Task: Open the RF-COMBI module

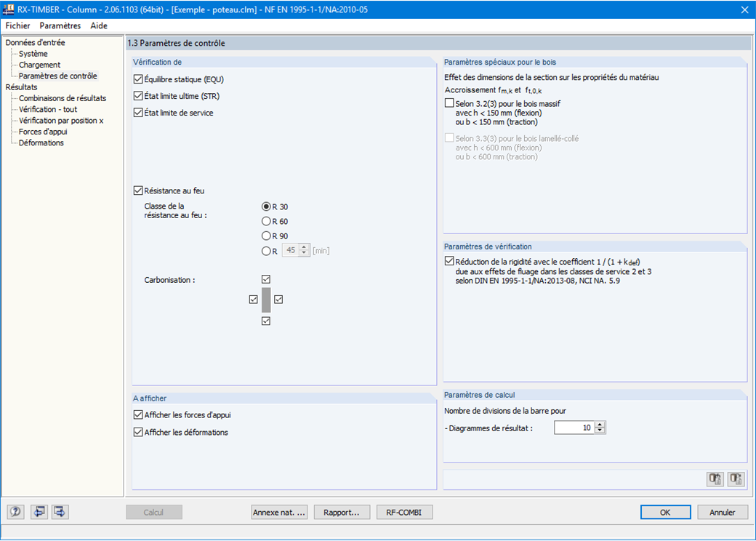Action: [404, 512]
